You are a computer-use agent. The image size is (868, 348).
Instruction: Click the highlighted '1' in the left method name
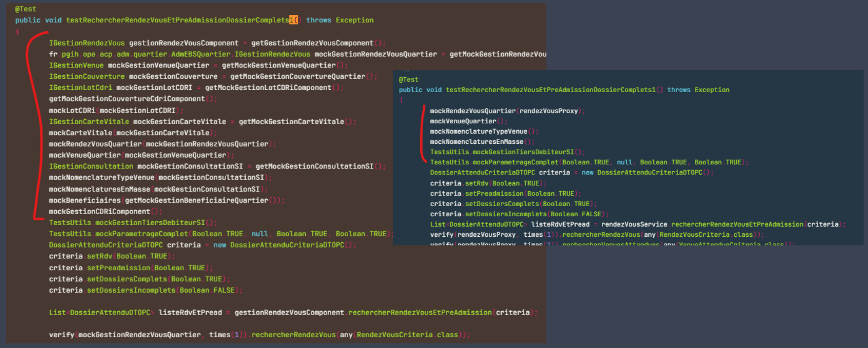[x=291, y=20]
